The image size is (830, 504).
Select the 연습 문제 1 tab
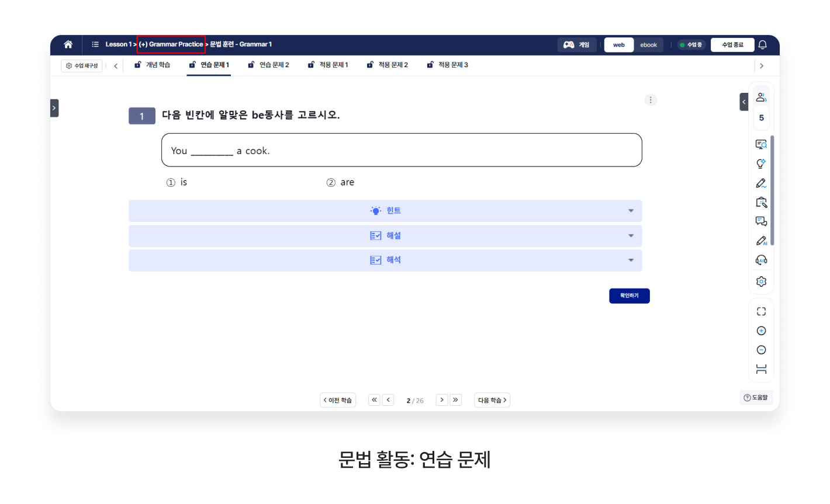(x=209, y=65)
